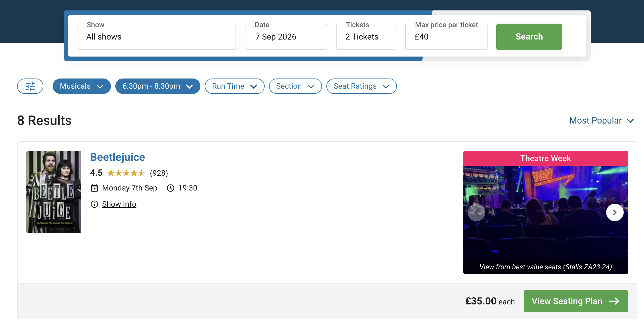Click the info icon beside Show Info
Screen dimensions: 644x325
click(x=94, y=204)
